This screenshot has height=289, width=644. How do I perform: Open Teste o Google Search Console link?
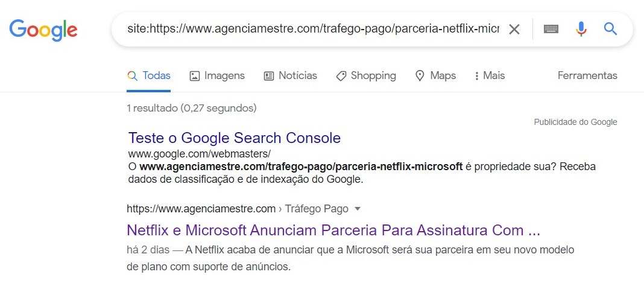[235, 138]
